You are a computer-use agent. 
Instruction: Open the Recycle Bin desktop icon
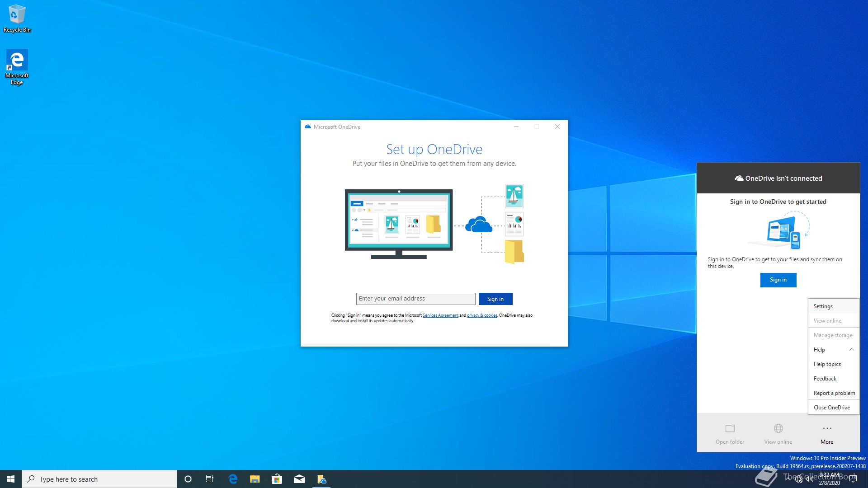17,19
